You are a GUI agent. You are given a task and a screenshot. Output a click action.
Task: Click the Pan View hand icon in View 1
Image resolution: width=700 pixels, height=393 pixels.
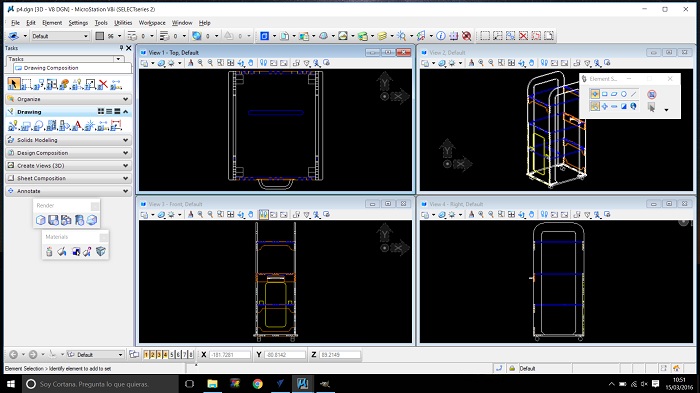[x=251, y=63]
